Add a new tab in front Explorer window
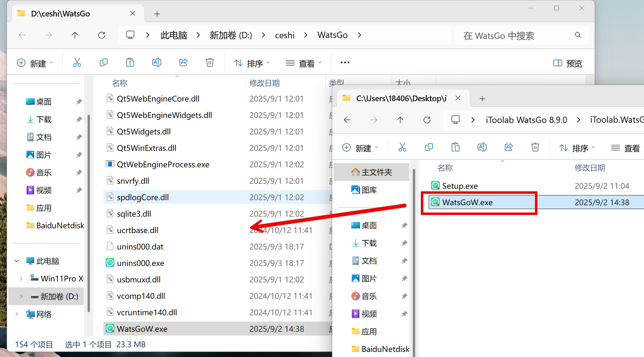The image size is (644, 357). pos(482,99)
